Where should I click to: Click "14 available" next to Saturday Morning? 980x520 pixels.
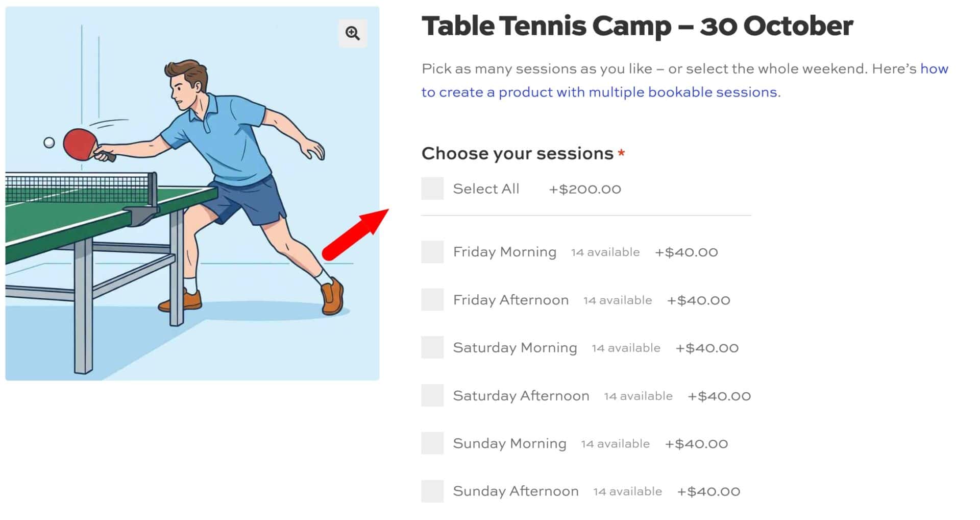pos(626,348)
